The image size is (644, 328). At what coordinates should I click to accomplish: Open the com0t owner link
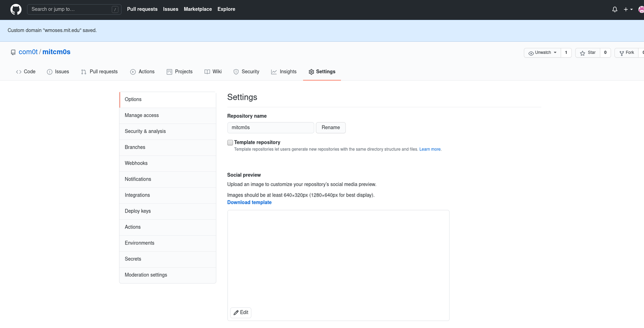pos(28,52)
